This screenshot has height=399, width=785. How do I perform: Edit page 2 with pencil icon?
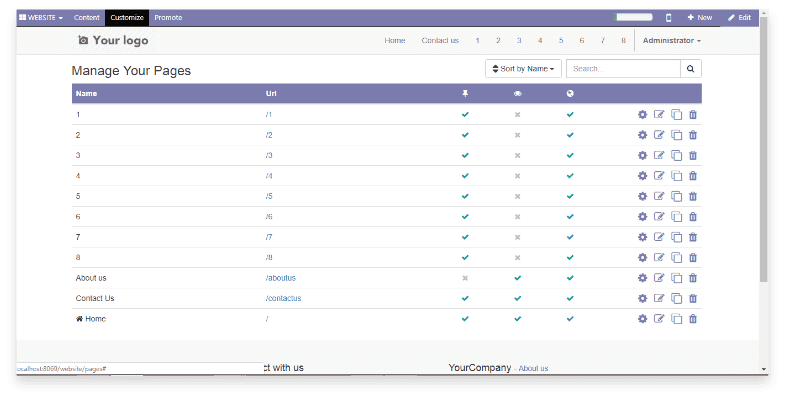click(659, 135)
